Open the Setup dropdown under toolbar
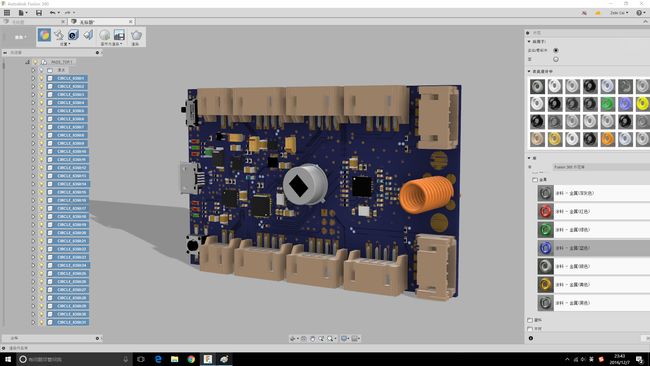 tap(64, 44)
